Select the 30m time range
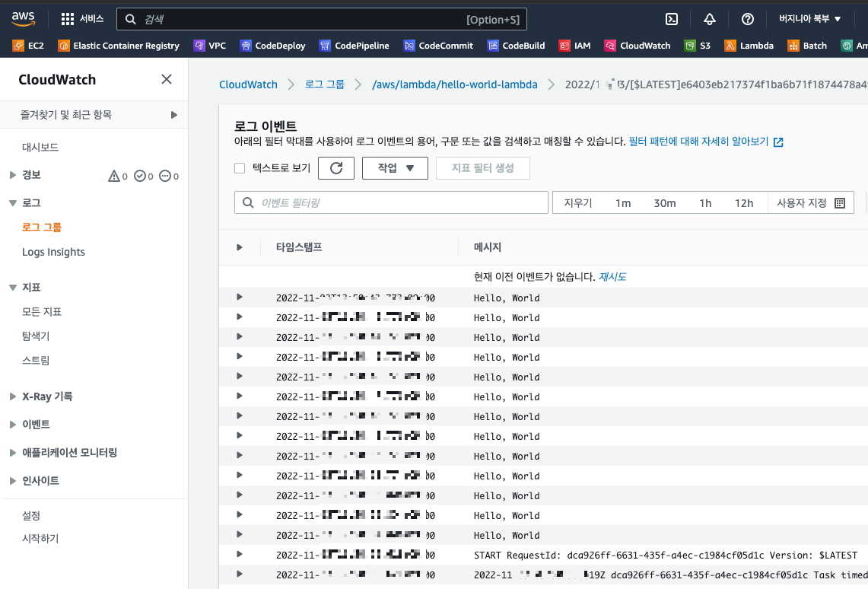 coord(664,203)
